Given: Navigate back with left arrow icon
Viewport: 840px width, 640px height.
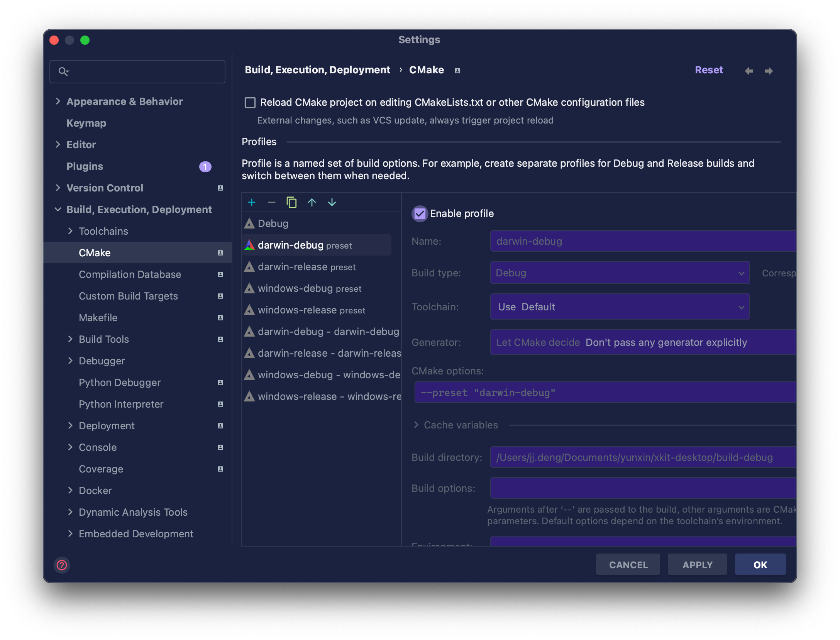Looking at the screenshot, I should tap(749, 71).
